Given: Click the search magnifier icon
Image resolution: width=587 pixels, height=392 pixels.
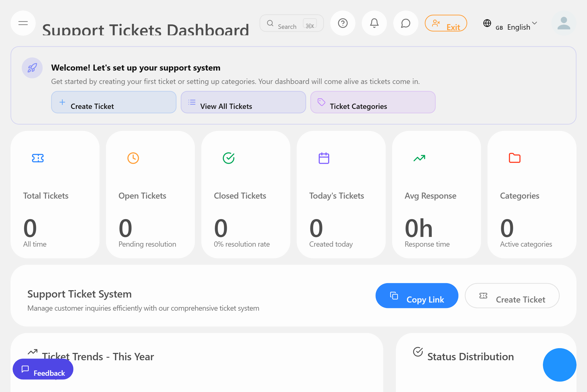Looking at the screenshot, I should pyautogui.click(x=270, y=23).
